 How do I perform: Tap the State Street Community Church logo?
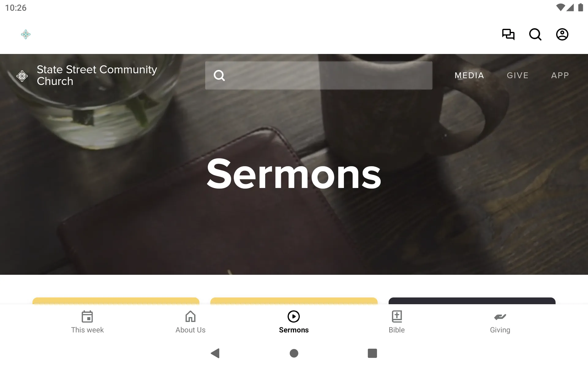21,75
